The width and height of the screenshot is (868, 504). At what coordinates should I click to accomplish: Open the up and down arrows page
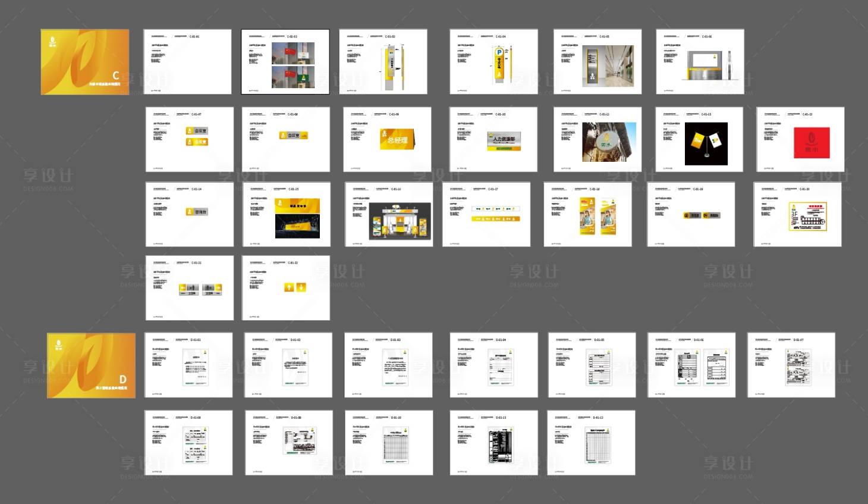(x=286, y=288)
